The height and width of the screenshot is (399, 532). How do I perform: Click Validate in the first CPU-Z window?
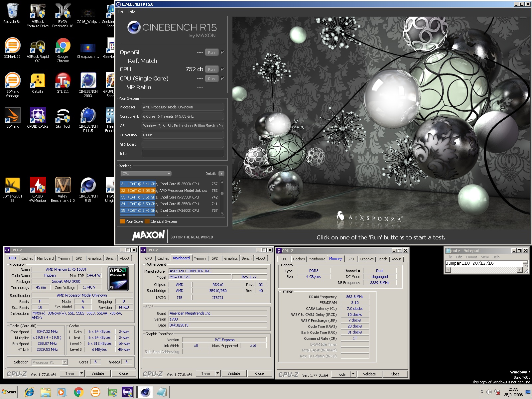(98, 373)
